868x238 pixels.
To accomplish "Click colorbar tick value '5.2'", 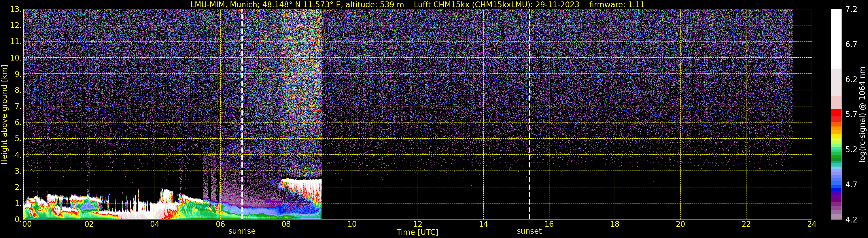I will pos(851,149).
